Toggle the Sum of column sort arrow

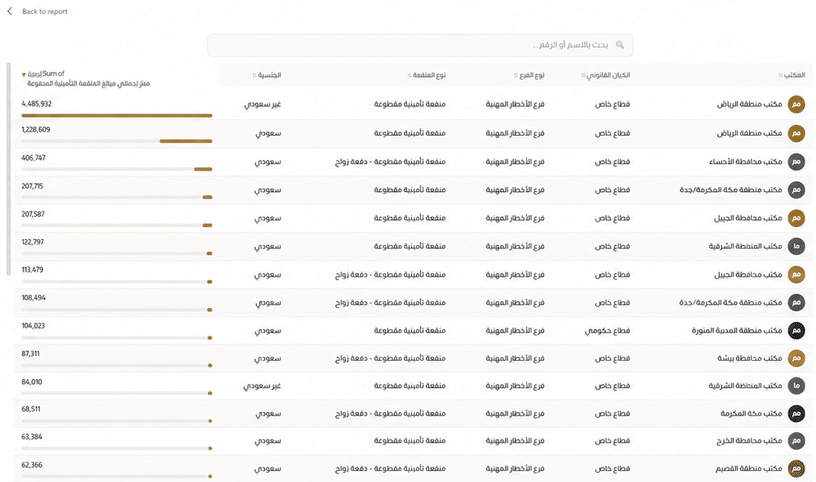pos(23,74)
